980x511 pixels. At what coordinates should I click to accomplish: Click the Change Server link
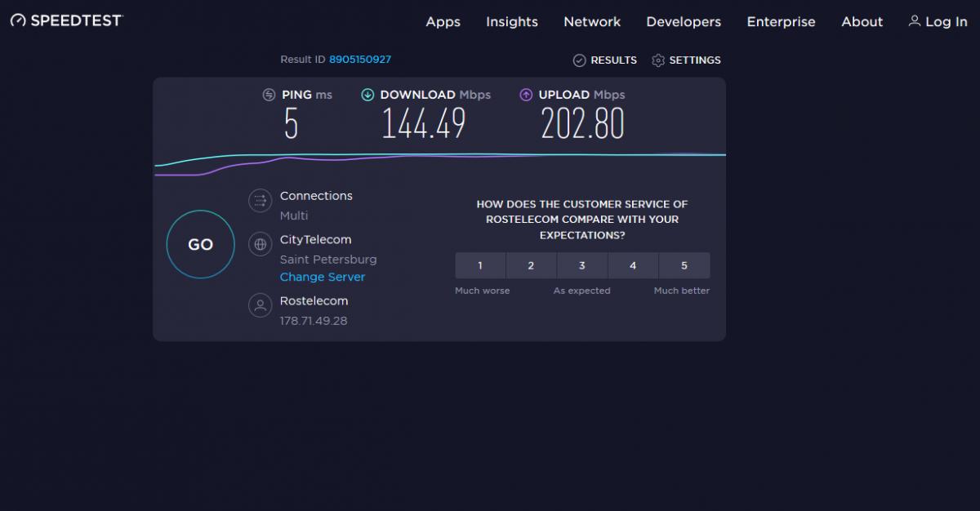tap(322, 277)
